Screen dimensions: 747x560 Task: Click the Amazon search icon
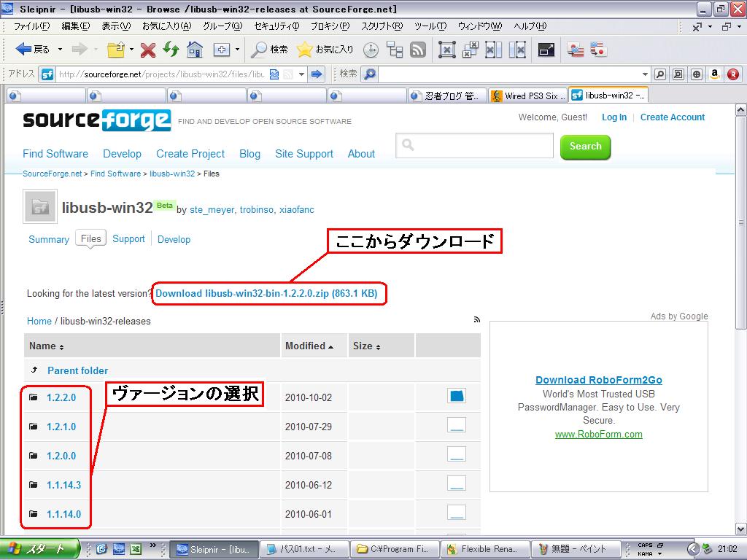click(714, 74)
